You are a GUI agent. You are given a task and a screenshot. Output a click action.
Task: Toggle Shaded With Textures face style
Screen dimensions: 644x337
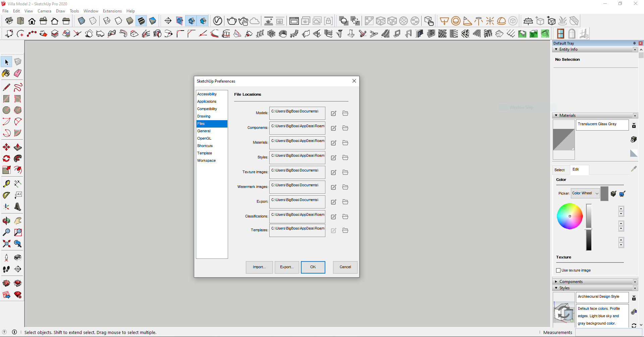[x=141, y=21]
